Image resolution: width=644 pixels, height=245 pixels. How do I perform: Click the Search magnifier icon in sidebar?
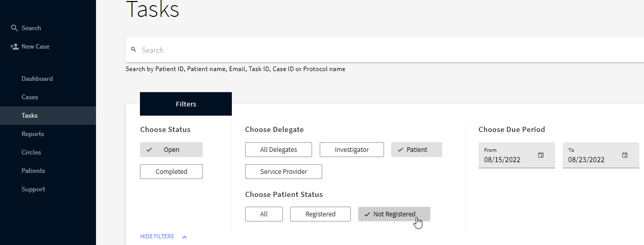click(x=14, y=28)
